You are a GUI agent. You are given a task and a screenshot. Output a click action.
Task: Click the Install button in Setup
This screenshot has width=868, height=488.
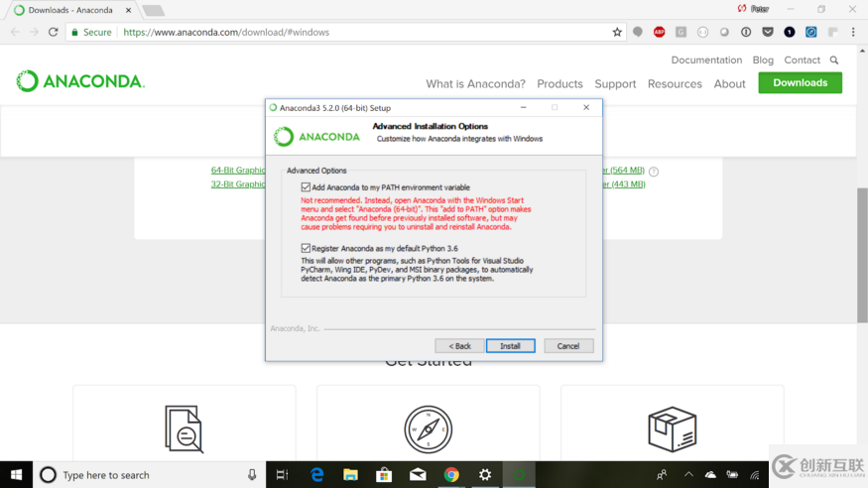[511, 346]
